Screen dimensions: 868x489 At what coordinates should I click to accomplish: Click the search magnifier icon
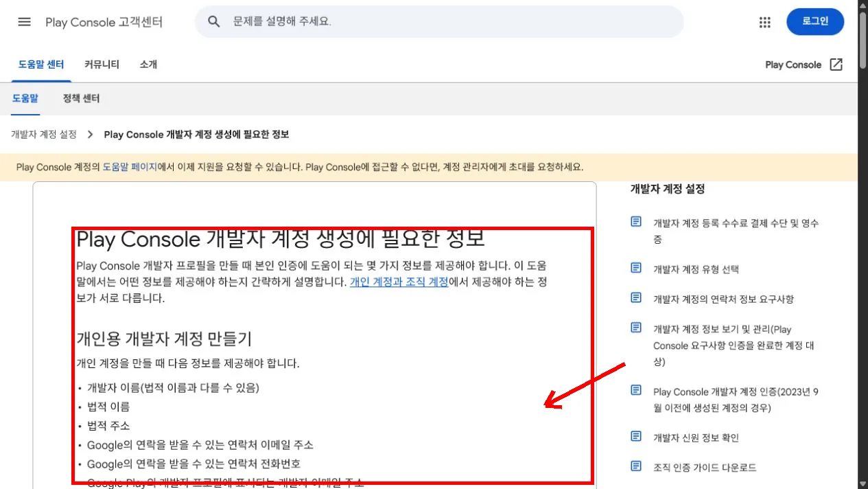pos(214,22)
